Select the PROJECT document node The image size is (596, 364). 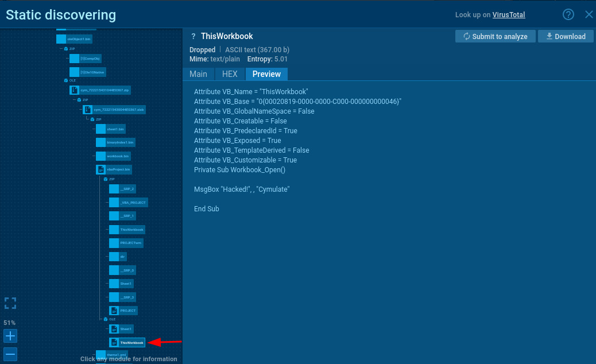coord(123,311)
